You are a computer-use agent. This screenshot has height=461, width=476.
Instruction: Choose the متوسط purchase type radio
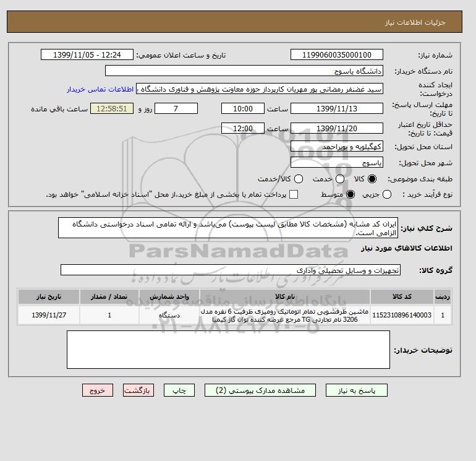(x=351, y=194)
